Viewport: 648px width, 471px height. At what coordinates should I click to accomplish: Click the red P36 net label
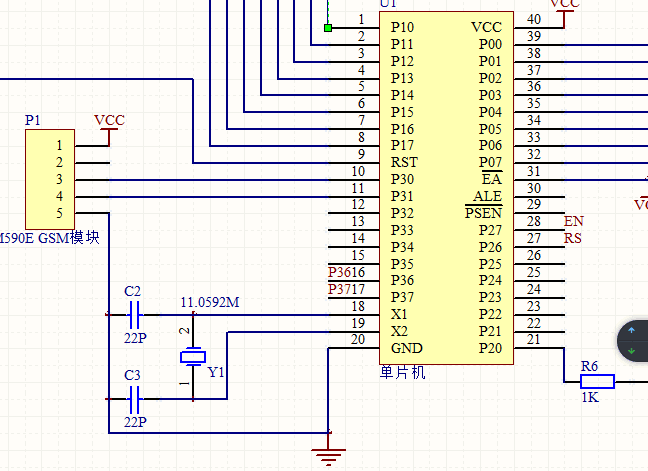(x=338, y=272)
